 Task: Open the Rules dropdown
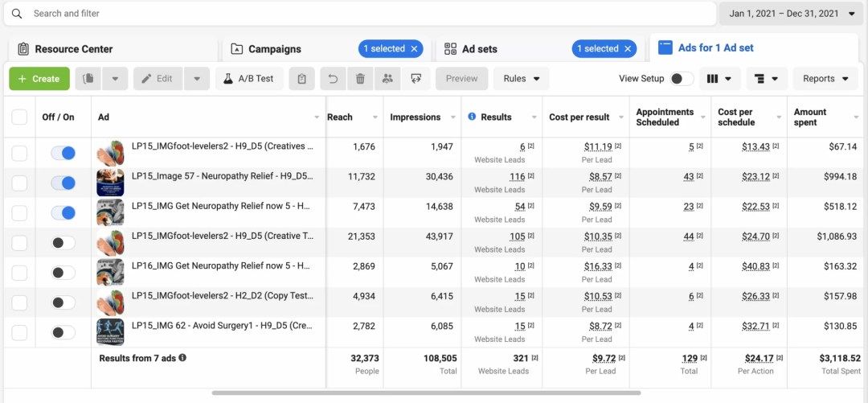(x=521, y=79)
